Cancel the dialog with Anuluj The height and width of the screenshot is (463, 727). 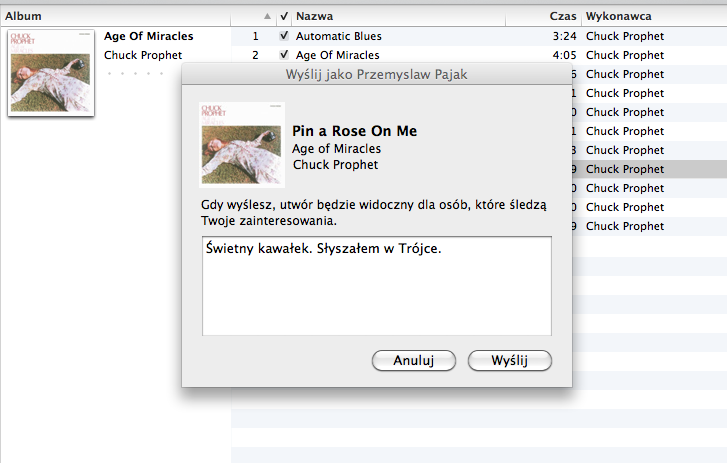coord(414,361)
